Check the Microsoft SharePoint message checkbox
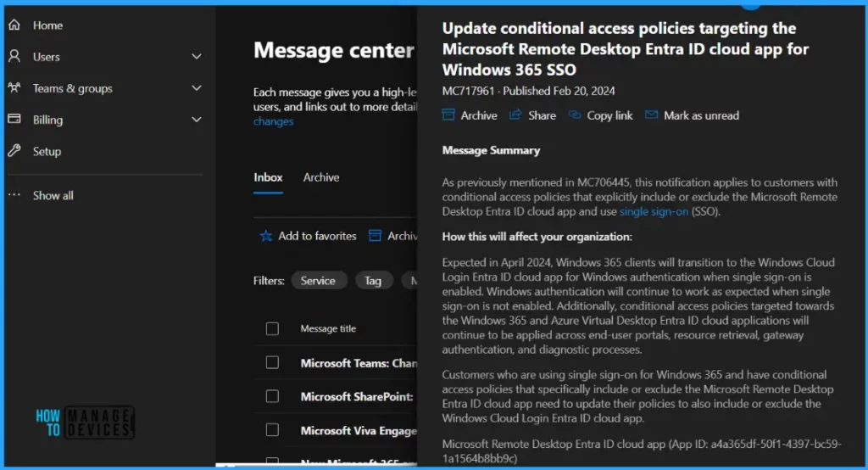The width and height of the screenshot is (868, 470). click(272, 396)
